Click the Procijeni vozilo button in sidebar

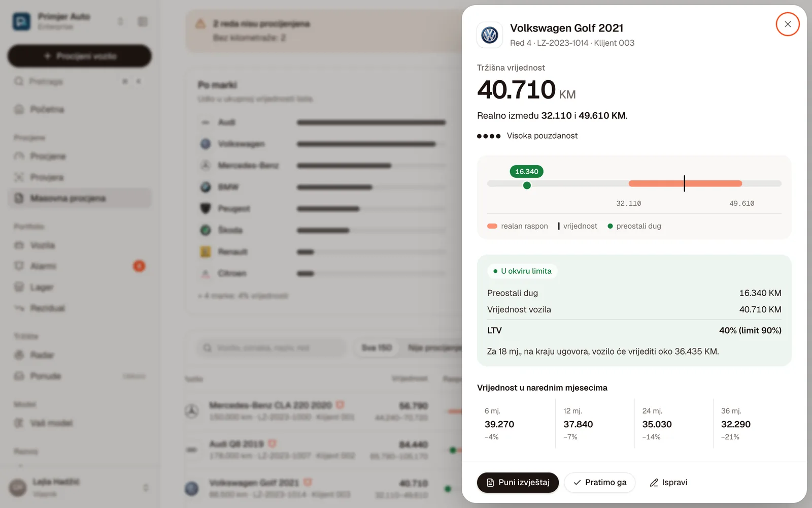pos(80,56)
